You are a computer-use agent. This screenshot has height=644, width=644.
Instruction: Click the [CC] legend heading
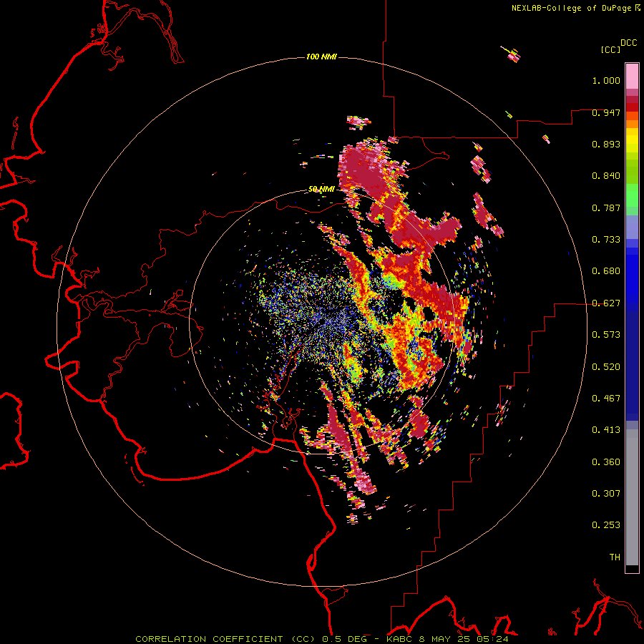click(x=610, y=49)
